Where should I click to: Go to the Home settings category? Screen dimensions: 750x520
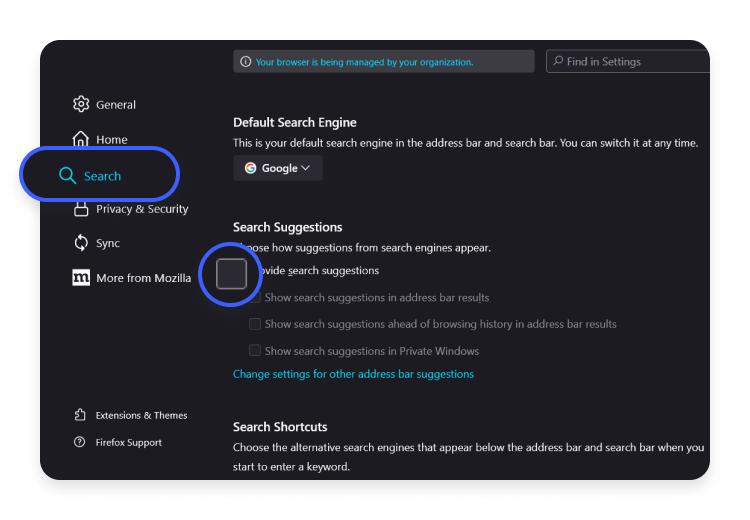point(100,139)
